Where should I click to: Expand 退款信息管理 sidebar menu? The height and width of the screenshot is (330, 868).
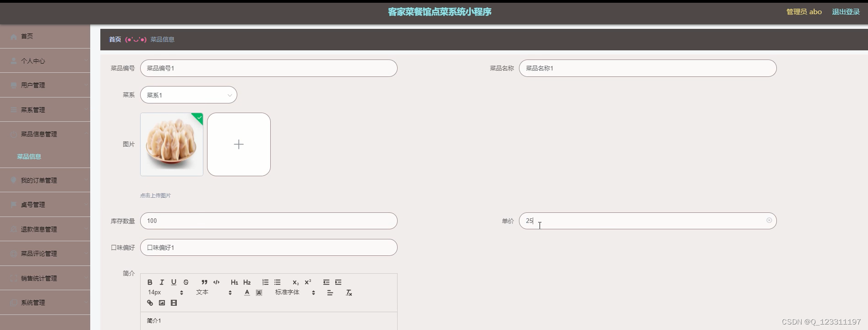(45, 229)
